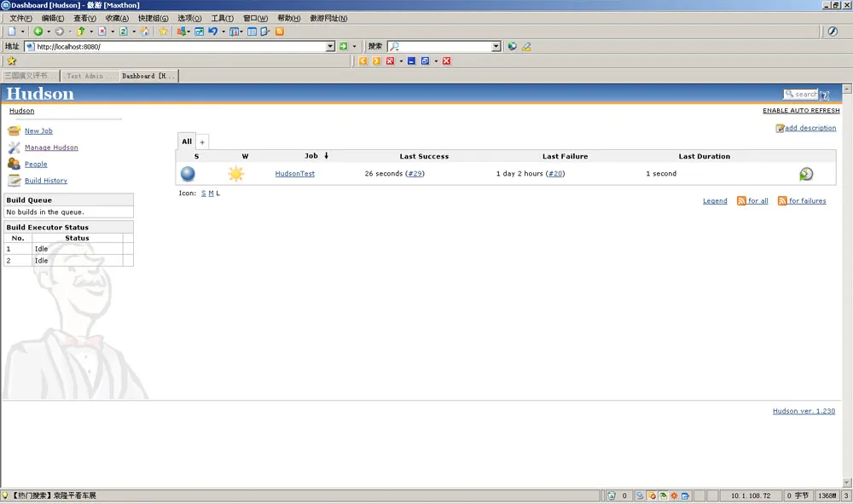Open last successful build #29

[415, 174]
